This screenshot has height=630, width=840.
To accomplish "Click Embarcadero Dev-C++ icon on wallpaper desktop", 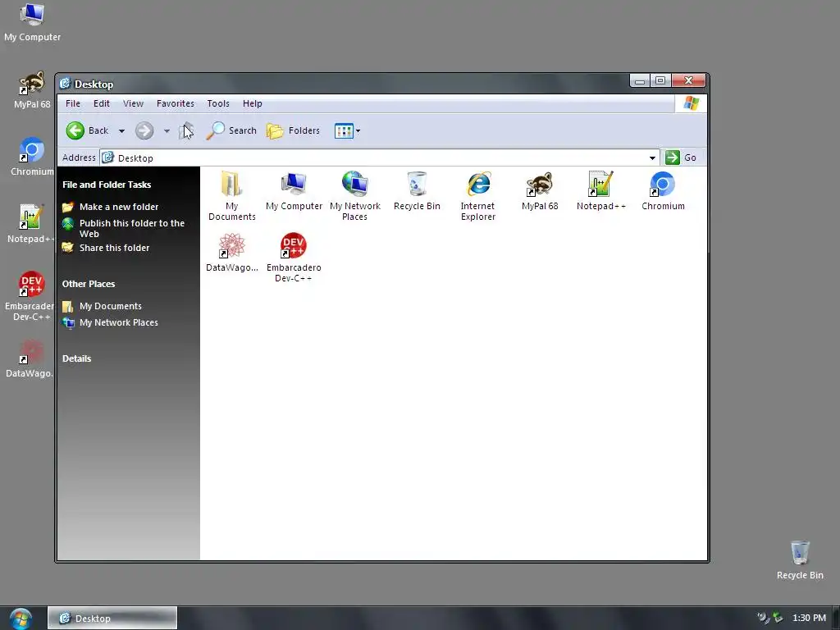I will pos(32,284).
